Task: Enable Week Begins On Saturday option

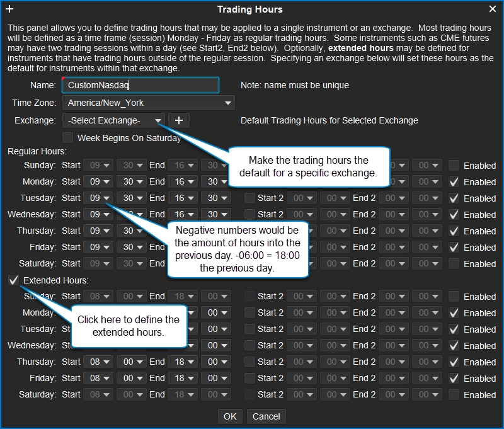Action: pyautogui.click(x=68, y=137)
